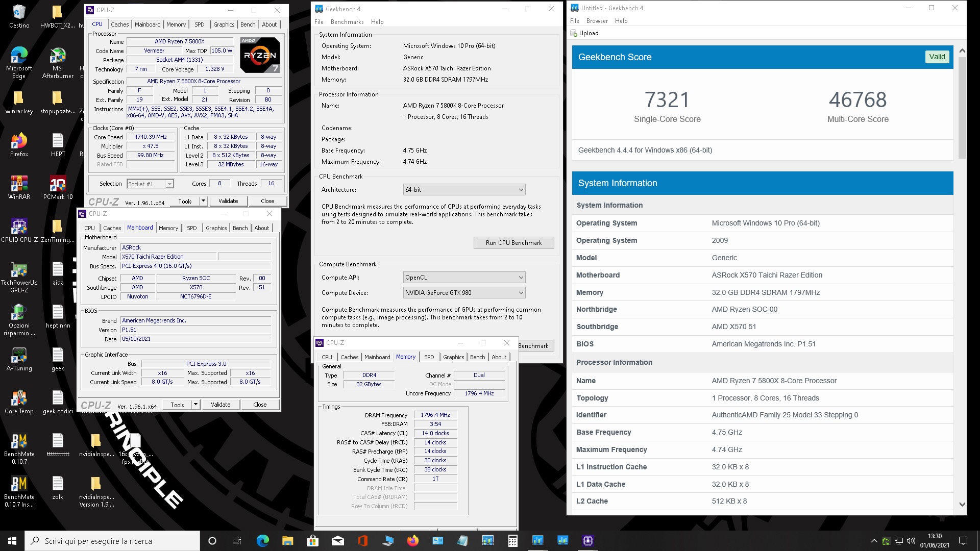Open Benchmarks menu in Geekbench 4
This screenshot has height=551, width=980.
pos(347,22)
